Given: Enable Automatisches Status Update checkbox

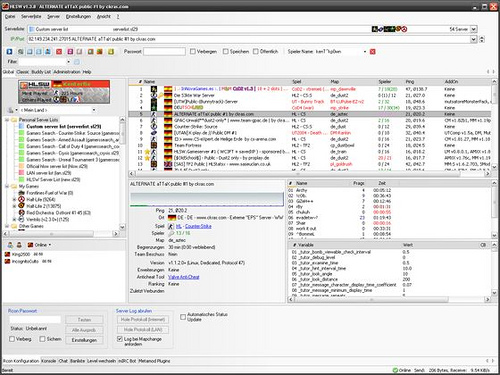Looking at the screenshot, I should 183,317.
